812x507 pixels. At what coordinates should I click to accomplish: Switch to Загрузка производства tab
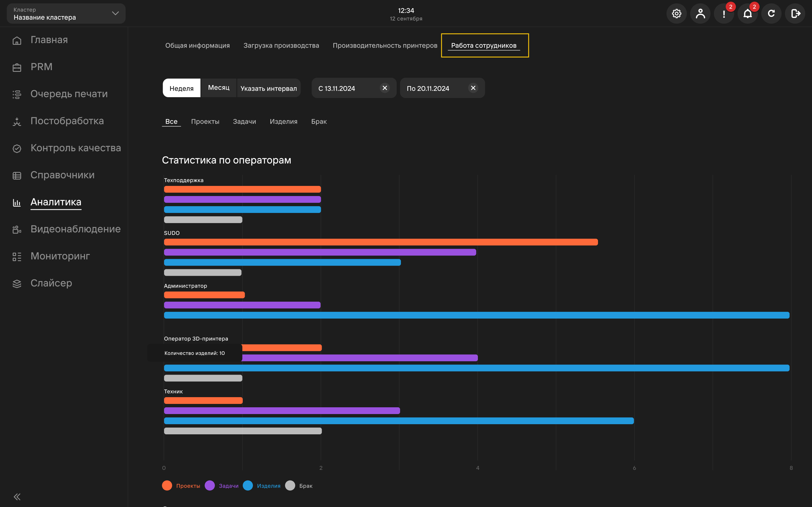pos(281,45)
